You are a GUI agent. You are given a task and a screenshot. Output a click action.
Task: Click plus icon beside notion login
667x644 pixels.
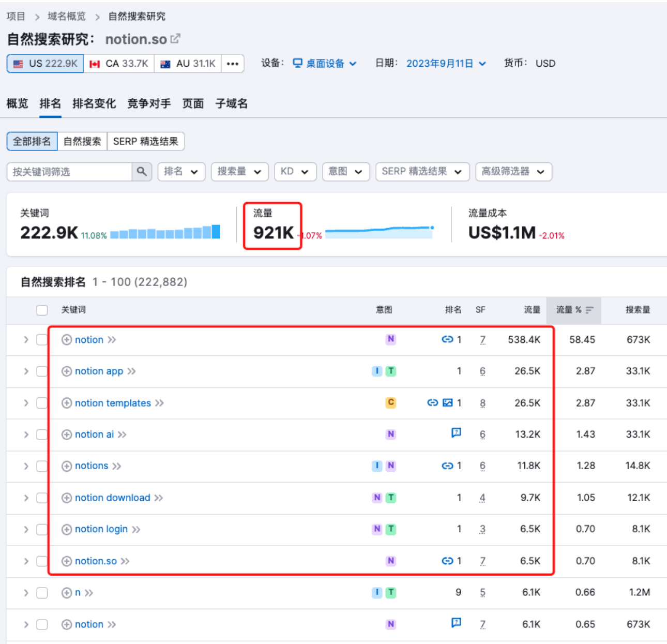(67, 529)
